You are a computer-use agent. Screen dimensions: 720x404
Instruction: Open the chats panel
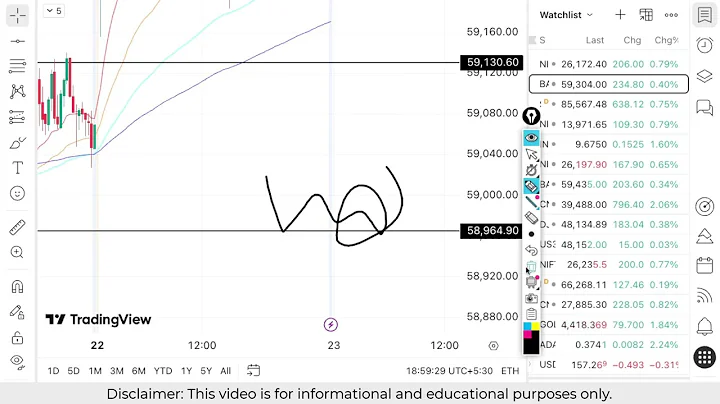(x=705, y=107)
